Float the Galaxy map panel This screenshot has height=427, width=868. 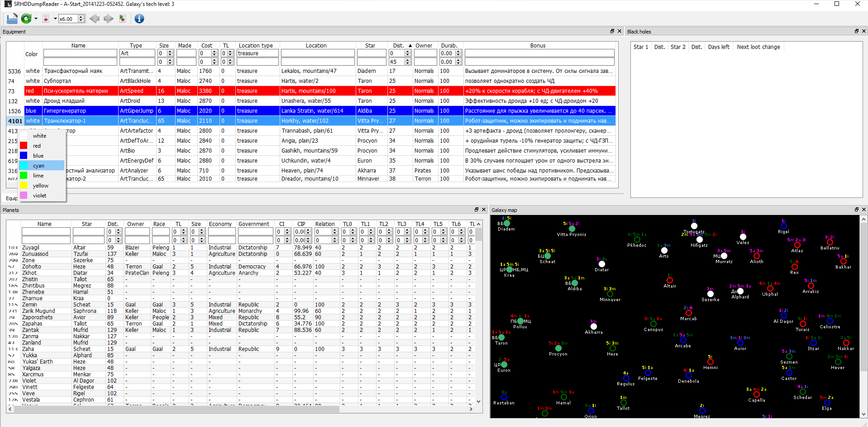coord(856,210)
